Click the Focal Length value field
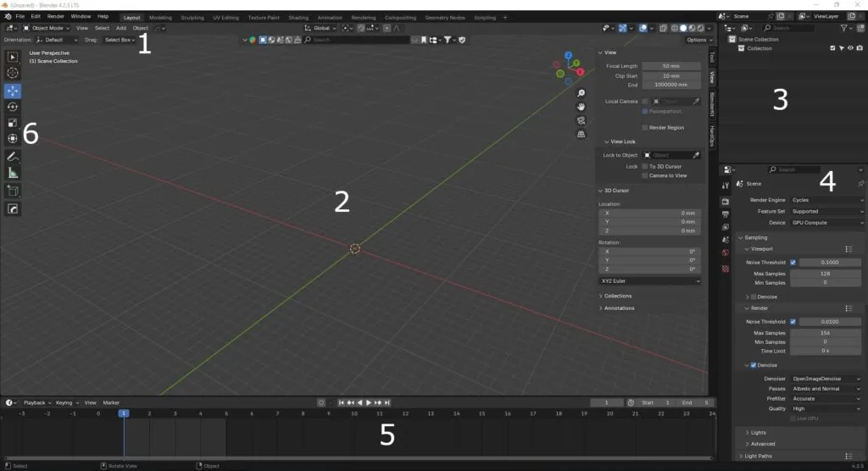Viewport: 868px width, 471px height. tap(671, 66)
